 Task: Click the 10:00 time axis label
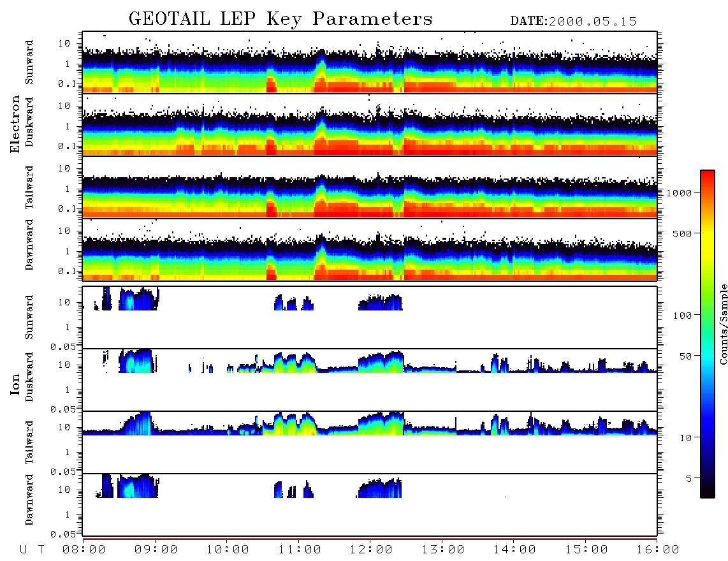point(228,550)
